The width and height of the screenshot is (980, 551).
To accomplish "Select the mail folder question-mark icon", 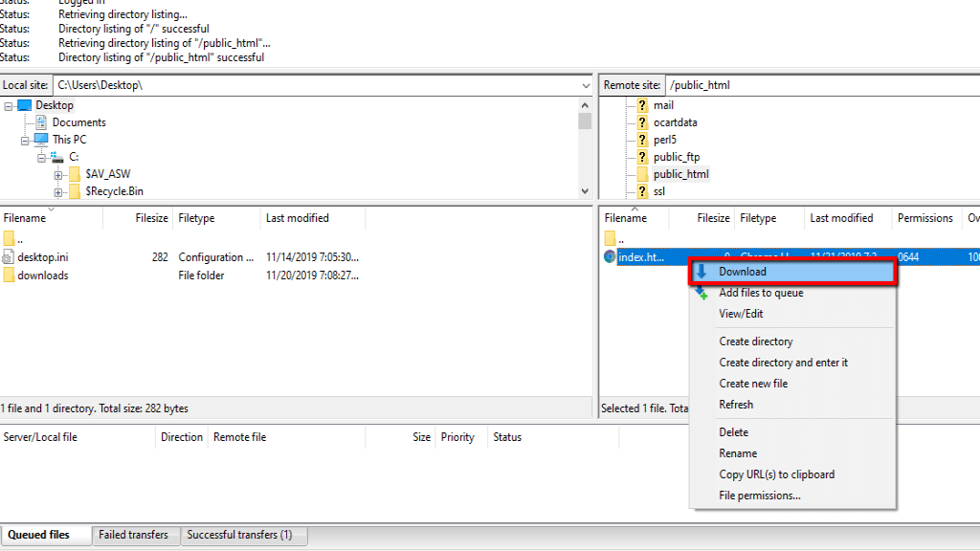I will point(642,105).
